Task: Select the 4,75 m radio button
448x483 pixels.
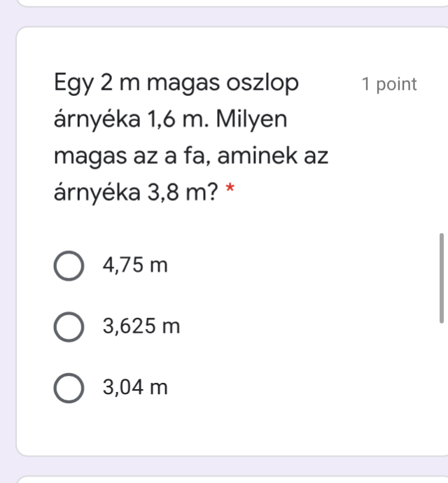Action: (x=69, y=266)
